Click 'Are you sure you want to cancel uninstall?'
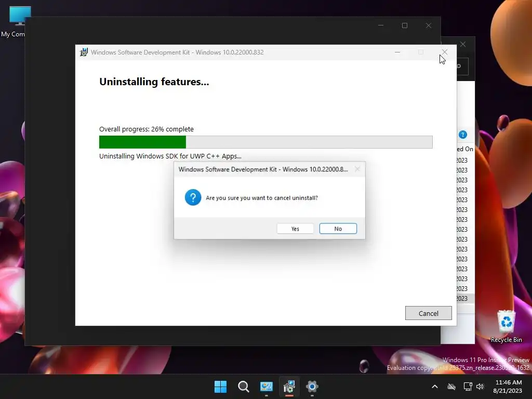The width and height of the screenshot is (532, 399). coord(262,198)
